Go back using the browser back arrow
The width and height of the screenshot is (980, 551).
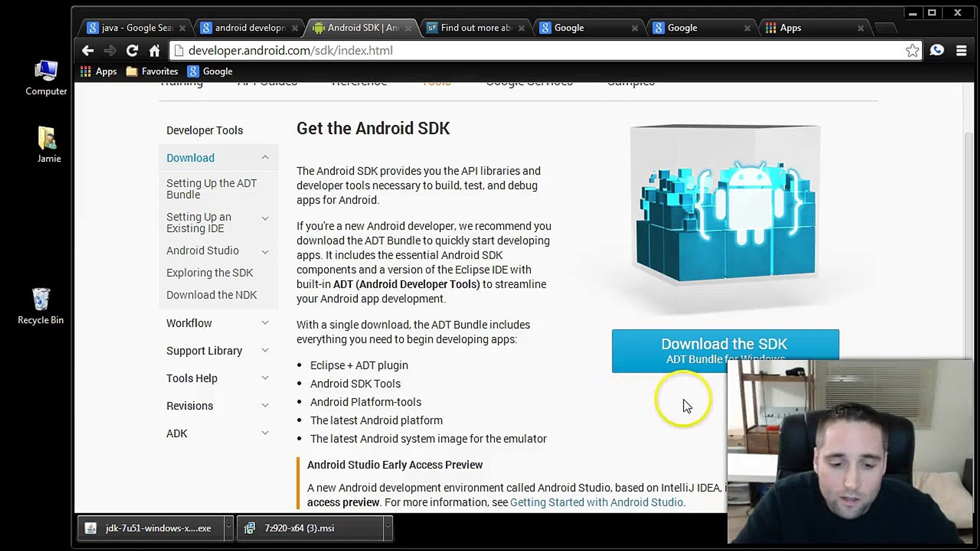point(88,51)
